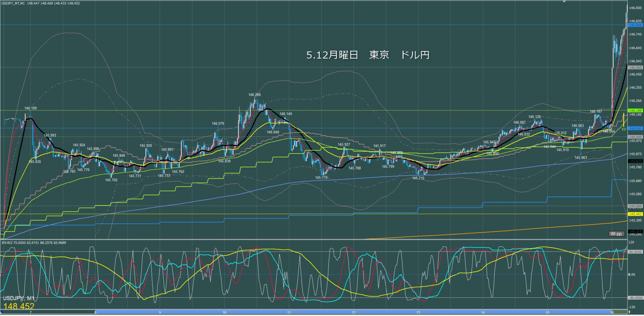
Task: Click hour 14 on the time axis
Action: pyautogui.click(x=483, y=313)
